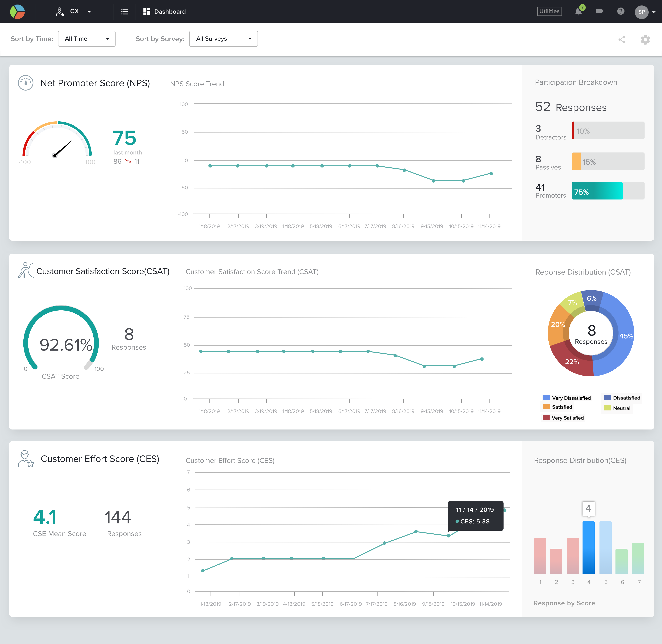This screenshot has height=644, width=662.
Task: Open dashboard settings via the gear icon
Action: [x=645, y=40]
